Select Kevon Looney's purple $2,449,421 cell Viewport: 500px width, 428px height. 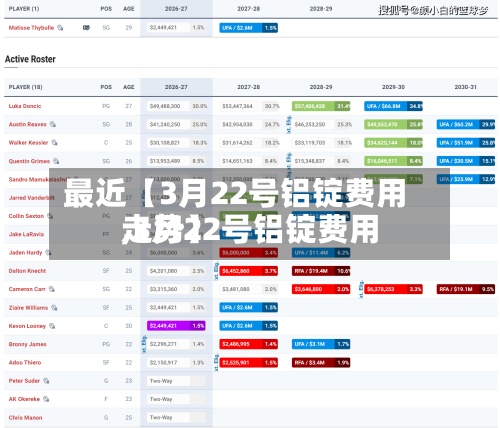pos(176,326)
